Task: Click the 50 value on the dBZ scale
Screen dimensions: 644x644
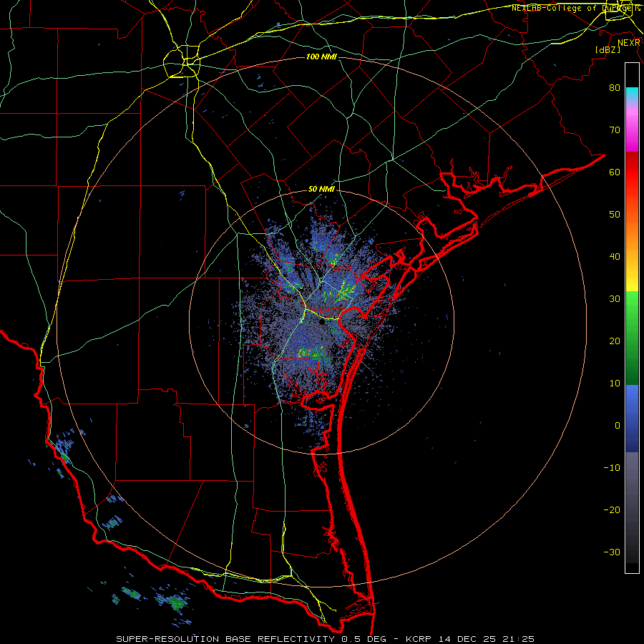Action: click(615, 215)
